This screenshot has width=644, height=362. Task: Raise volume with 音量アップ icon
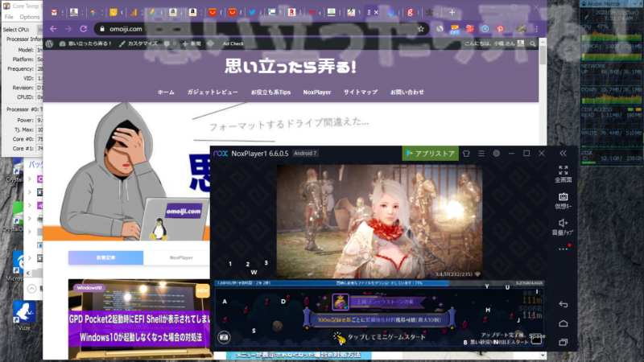[563, 227]
